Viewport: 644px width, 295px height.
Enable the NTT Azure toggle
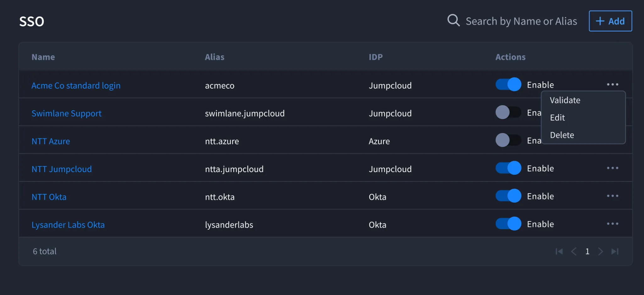click(x=508, y=140)
